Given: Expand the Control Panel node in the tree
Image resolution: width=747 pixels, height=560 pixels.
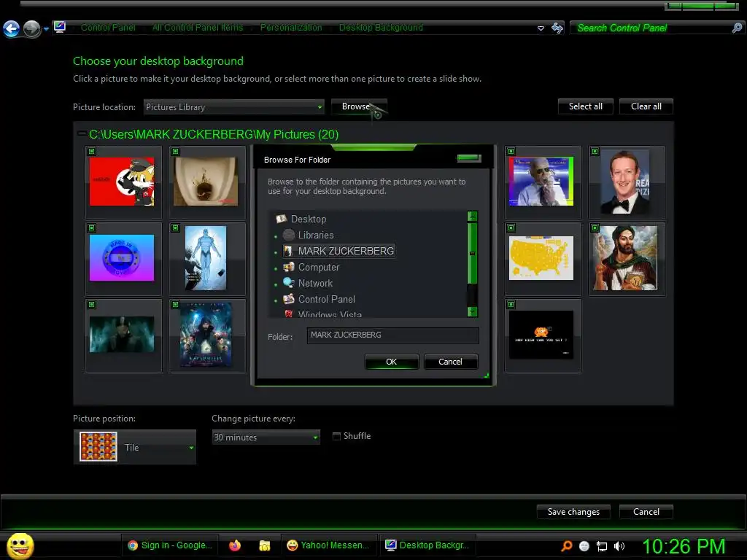Looking at the screenshot, I should pyautogui.click(x=276, y=301).
